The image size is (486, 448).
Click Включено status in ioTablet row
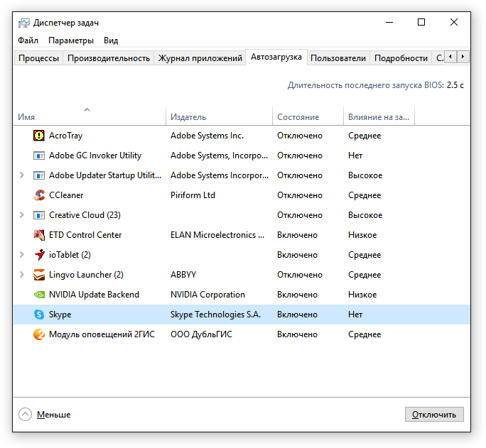pyautogui.click(x=297, y=255)
